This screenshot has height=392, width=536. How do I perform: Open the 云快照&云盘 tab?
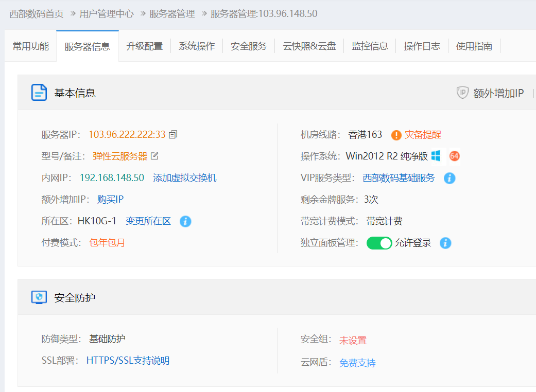click(x=309, y=46)
